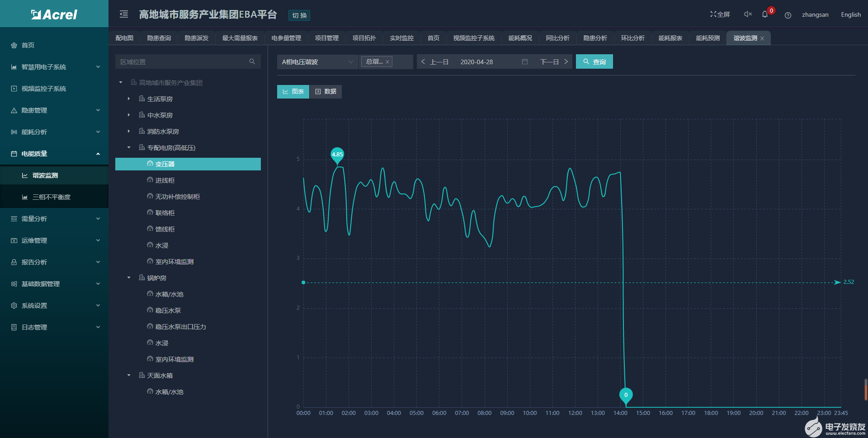
Task: Collapse the 锅炉房 tree node
Action: (129, 278)
